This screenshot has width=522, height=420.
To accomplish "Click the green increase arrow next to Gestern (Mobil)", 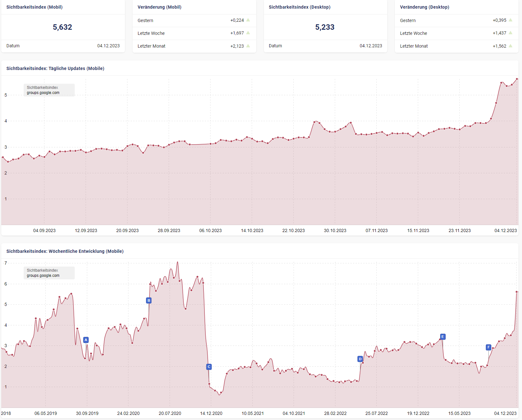I will pyautogui.click(x=248, y=20).
